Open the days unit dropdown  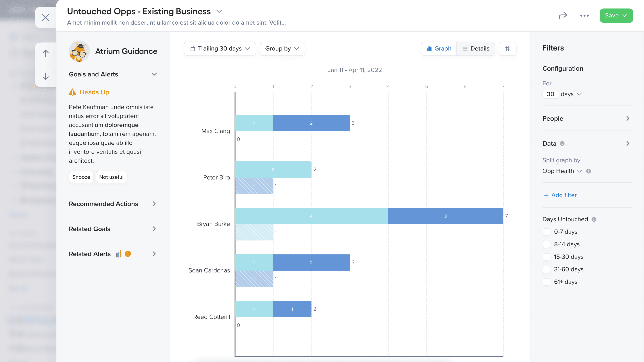tap(571, 94)
